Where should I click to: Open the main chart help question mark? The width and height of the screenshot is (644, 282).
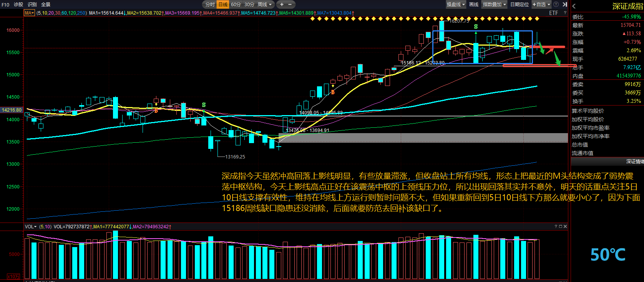coord(565,13)
